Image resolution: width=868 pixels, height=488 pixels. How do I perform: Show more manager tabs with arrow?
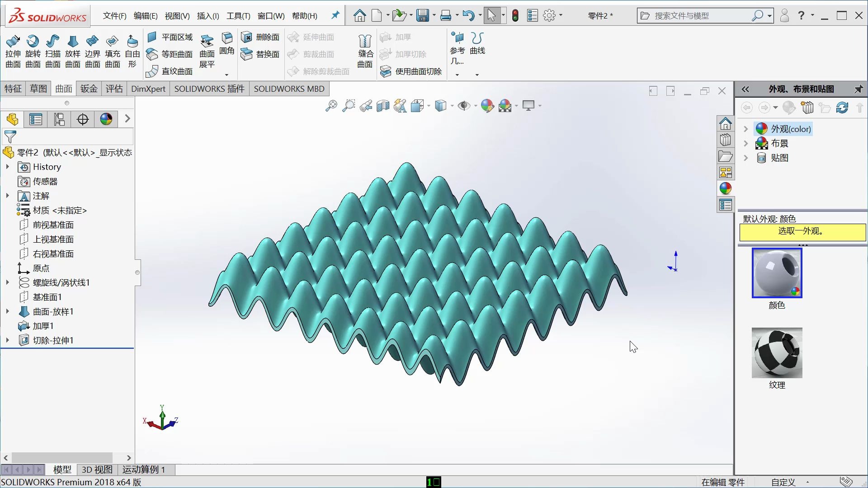(127, 118)
